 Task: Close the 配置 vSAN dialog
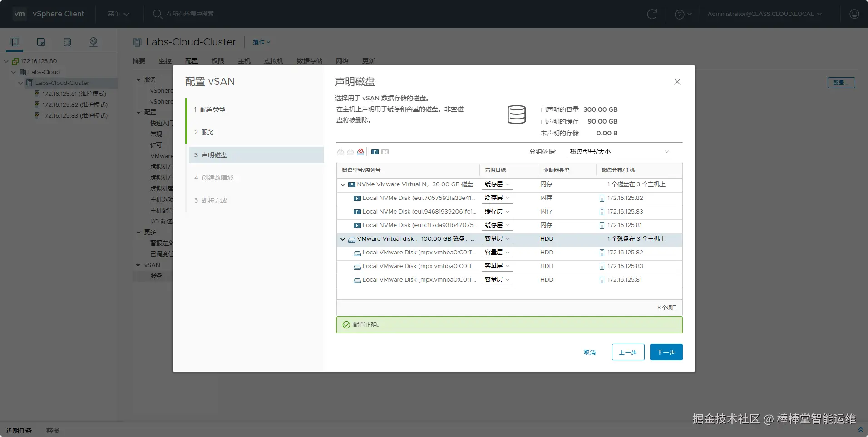coord(677,82)
